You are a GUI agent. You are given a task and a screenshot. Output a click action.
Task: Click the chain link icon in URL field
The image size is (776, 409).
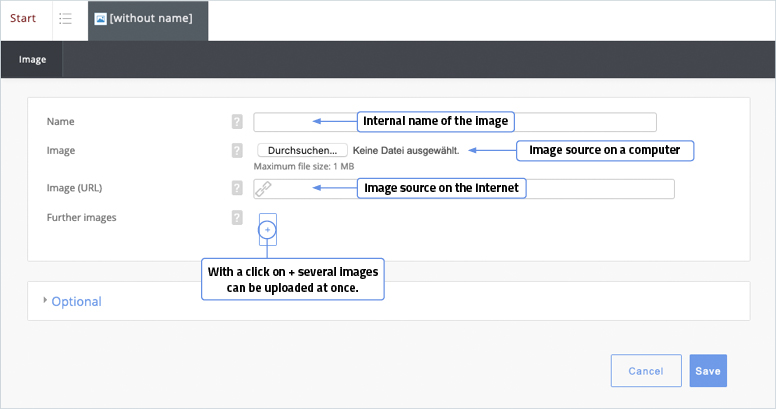point(263,189)
